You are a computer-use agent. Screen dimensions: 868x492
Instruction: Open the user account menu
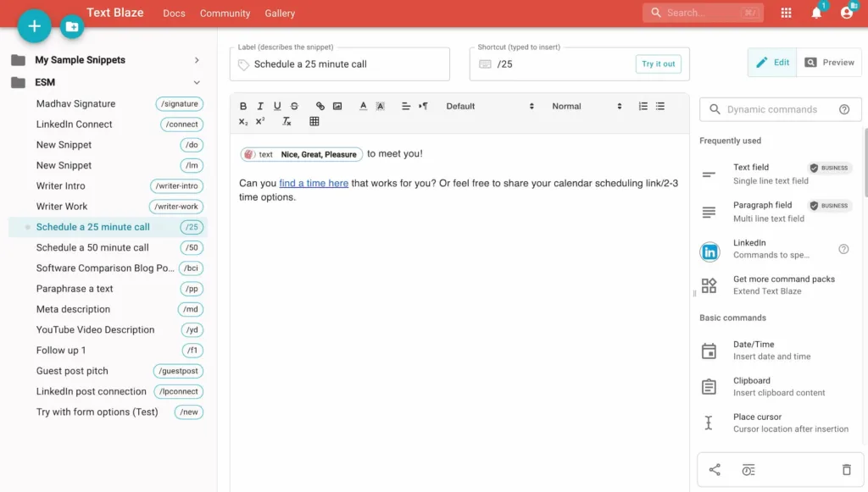847,13
